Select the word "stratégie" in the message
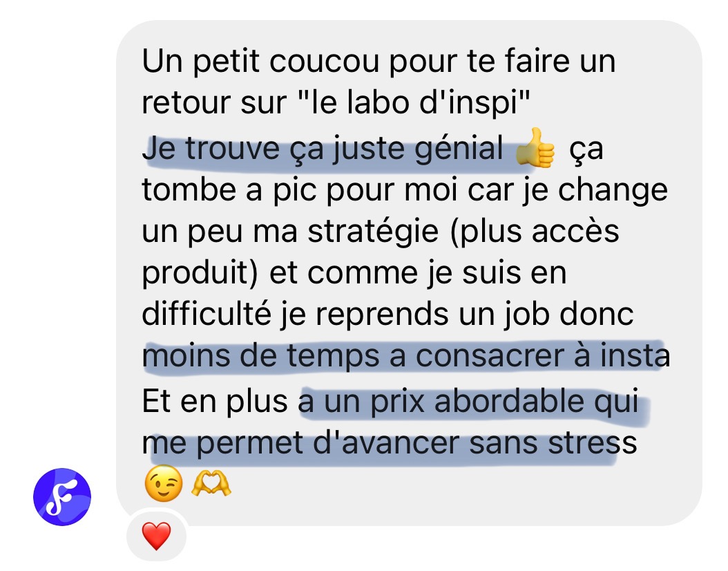 373,232
